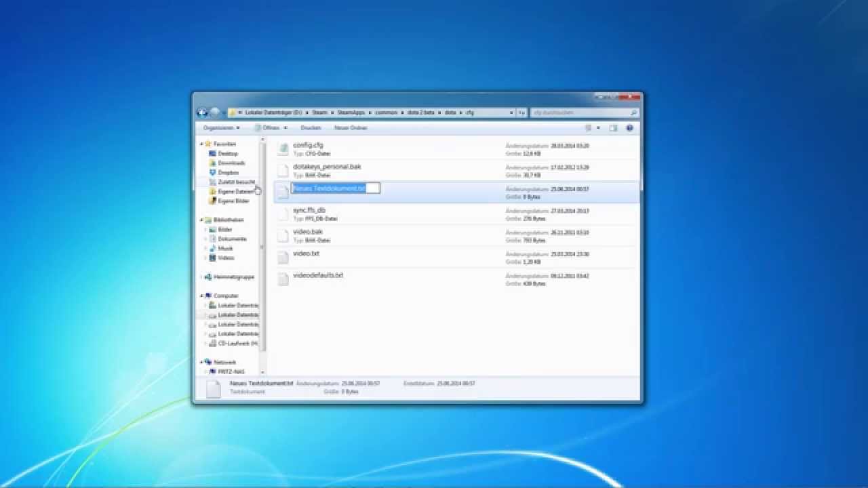Image resolution: width=868 pixels, height=488 pixels.
Task: Click the details pane file thumbnail
Action: point(213,389)
